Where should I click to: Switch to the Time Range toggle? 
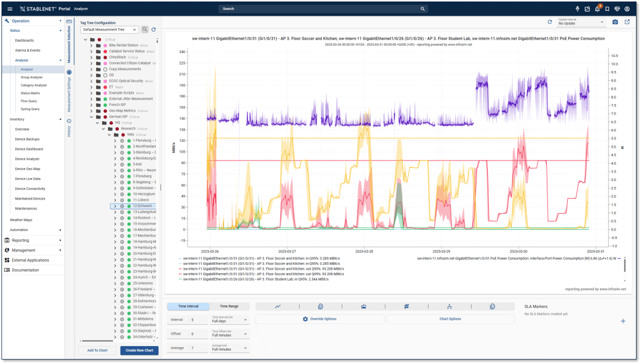[x=229, y=306]
